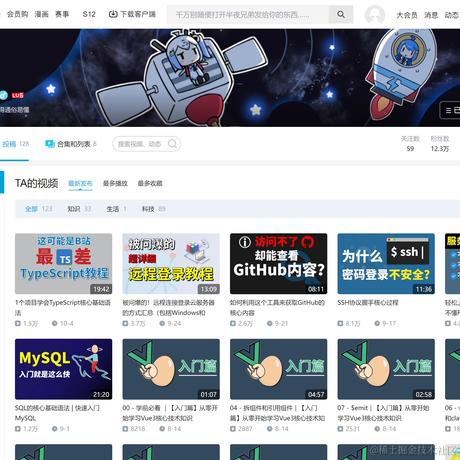Open Vue 入门篇 thumbnail lasting 02:58

386,369
